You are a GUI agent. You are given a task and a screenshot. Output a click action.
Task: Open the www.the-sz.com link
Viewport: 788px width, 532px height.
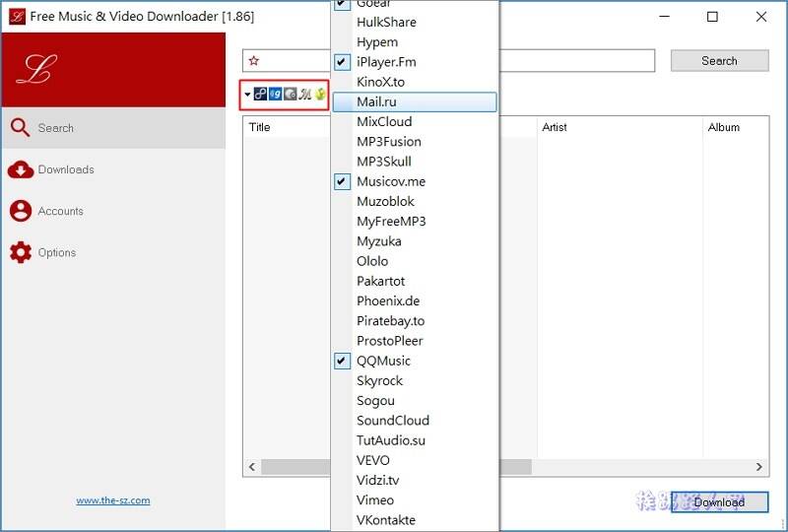pos(113,500)
